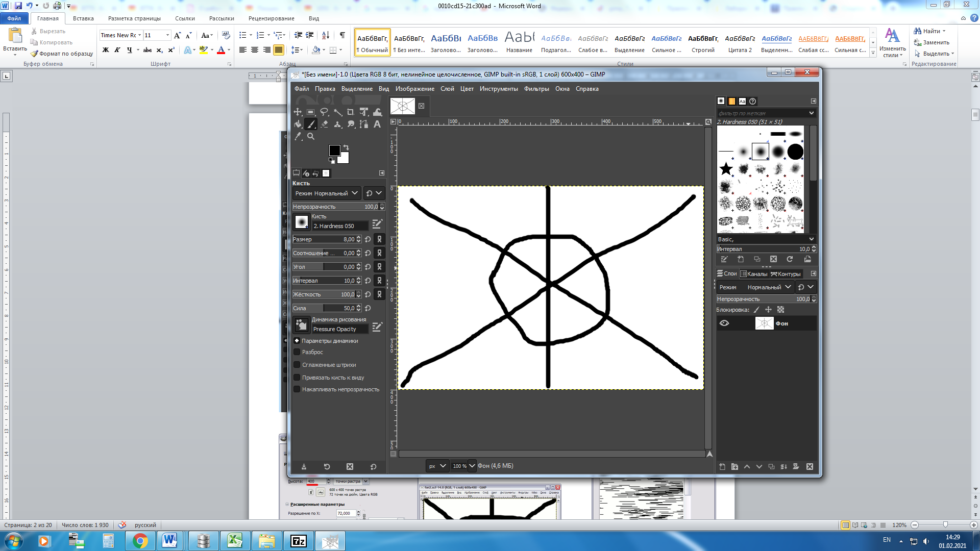980x551 pixels.
Task: Select the Smudge tool
Action: 351,124
